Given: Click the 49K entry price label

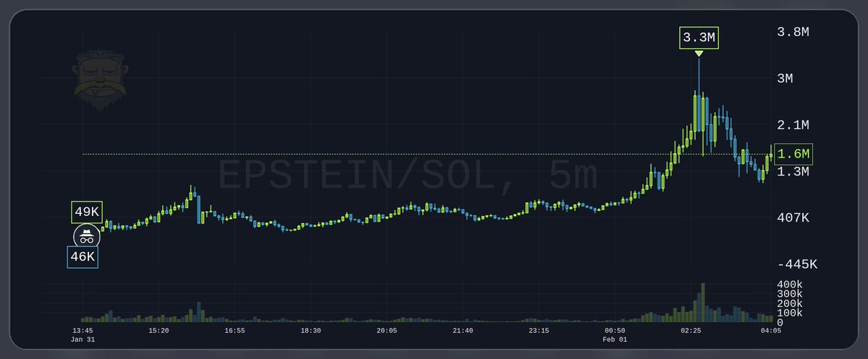Looking at the screenshot, I should click(x=87, y=212).
